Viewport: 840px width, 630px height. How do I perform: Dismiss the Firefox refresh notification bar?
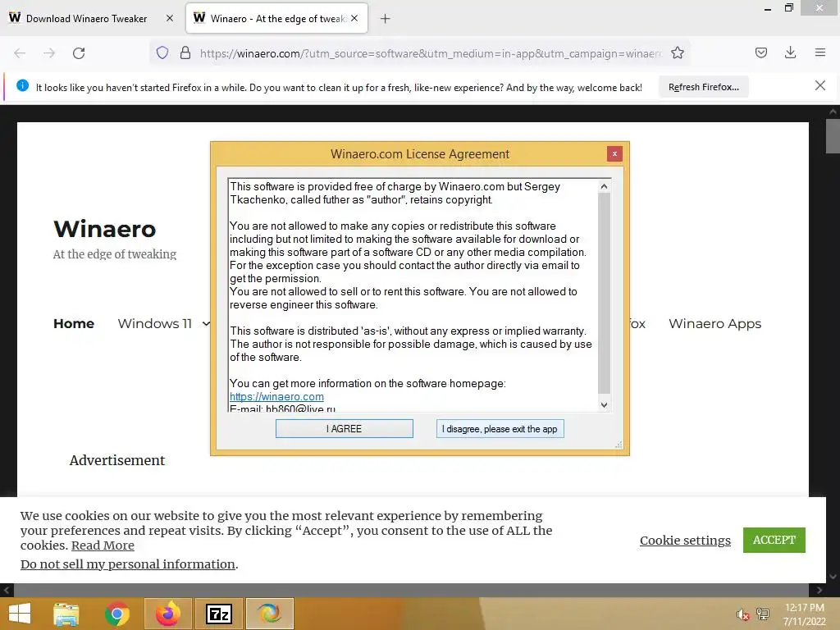pyautogui.click(x=820, y=85)
